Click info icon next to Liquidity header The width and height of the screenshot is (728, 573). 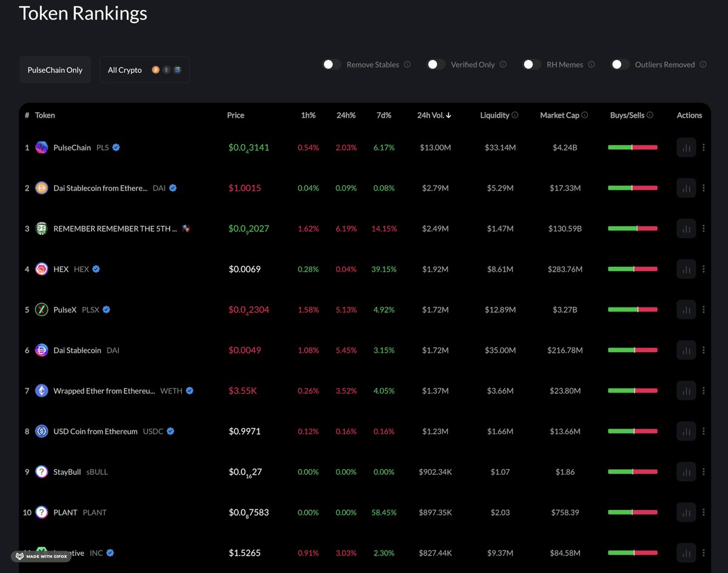coord(515,115)
